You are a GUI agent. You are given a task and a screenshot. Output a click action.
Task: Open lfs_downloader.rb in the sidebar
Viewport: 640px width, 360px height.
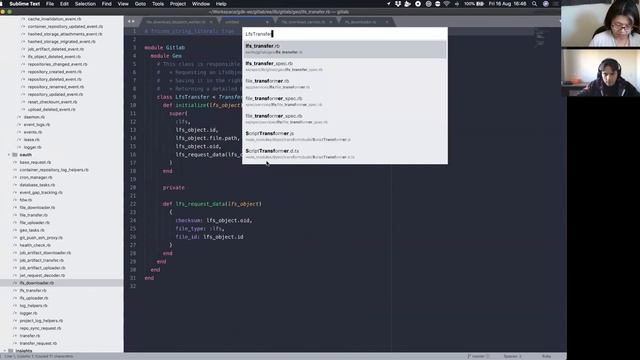click(x=37, y=283)
